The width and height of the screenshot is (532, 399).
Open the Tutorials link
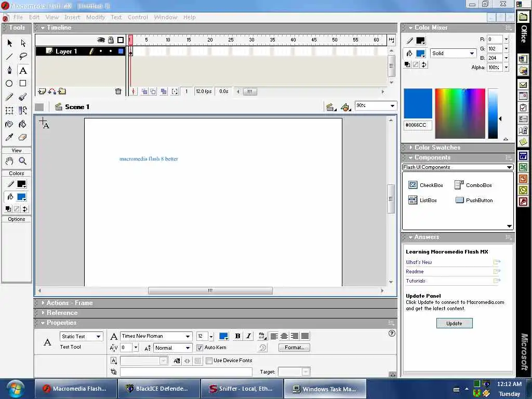[416, 281]
